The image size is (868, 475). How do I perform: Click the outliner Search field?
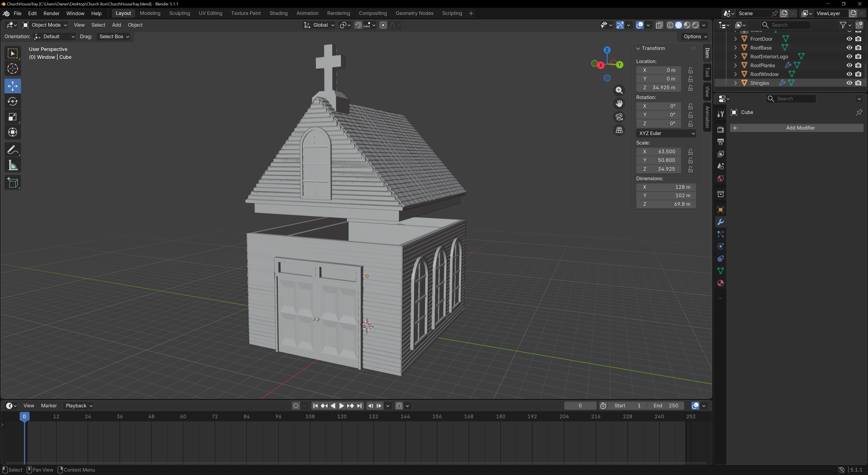(x=785, y=25)
